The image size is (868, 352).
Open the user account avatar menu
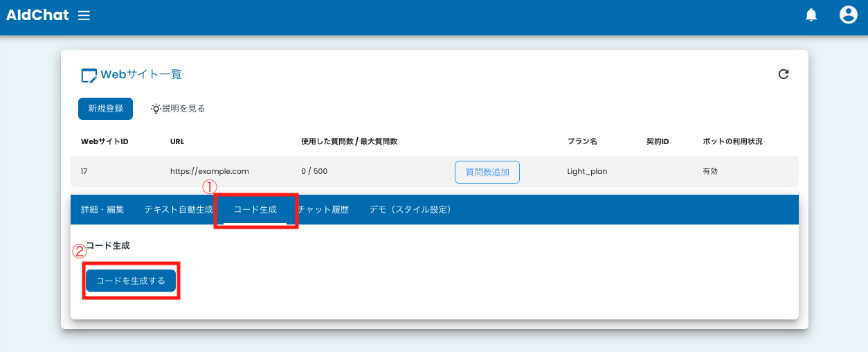click(848, 15)
